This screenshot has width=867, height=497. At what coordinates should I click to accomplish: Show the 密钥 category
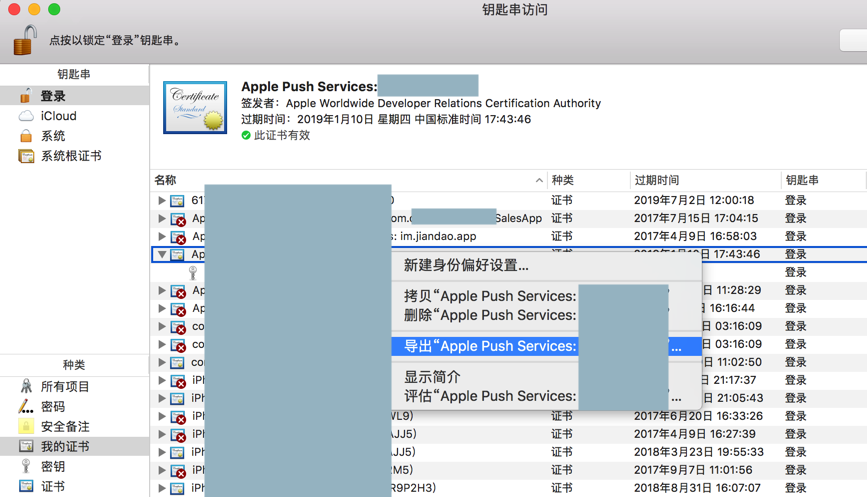pos(74,466)
